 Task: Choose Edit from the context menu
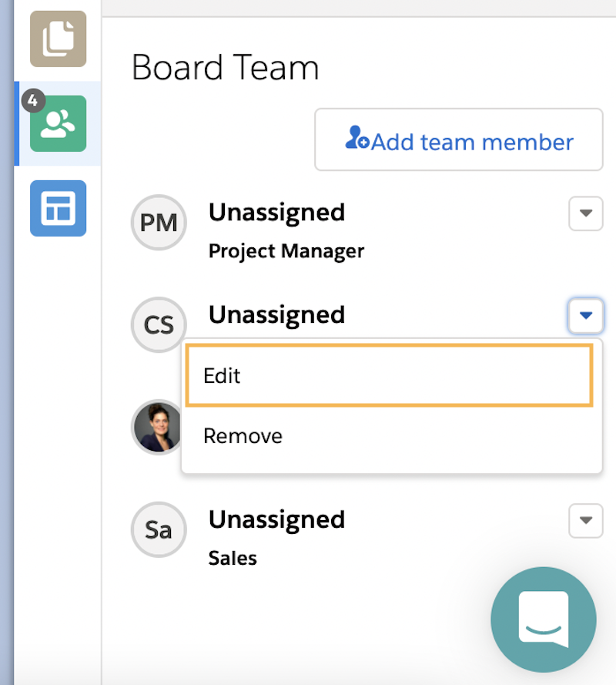223,376
